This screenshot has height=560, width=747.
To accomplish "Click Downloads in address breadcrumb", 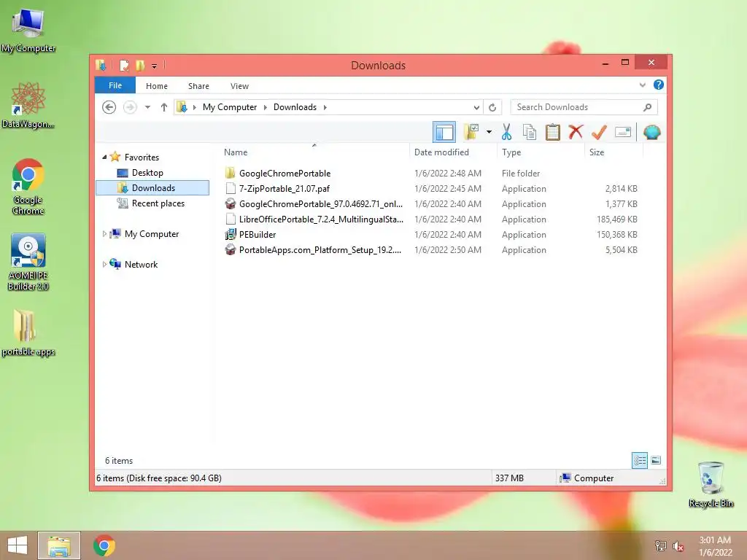I will (295, 107).
